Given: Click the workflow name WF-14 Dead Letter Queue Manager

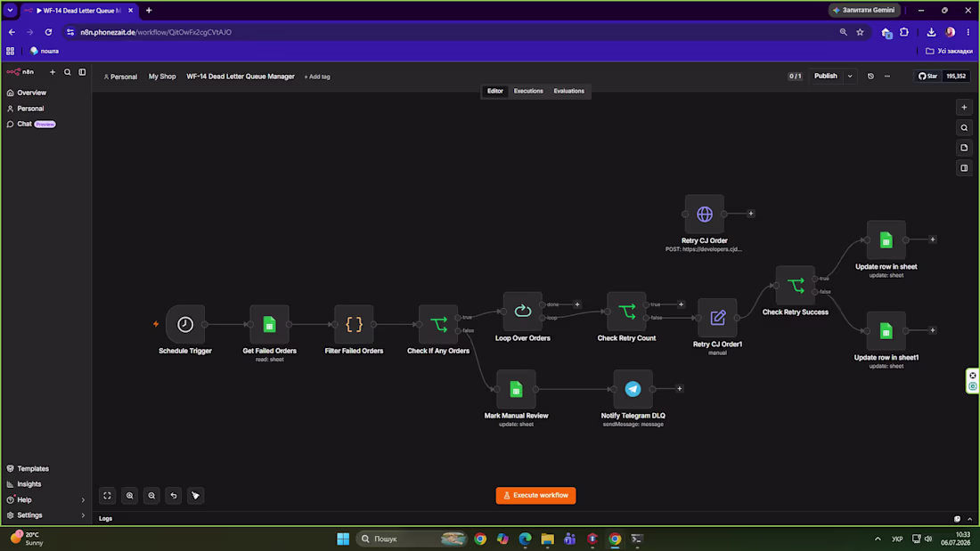Looking at the screenshot, I should coord(241,77).
